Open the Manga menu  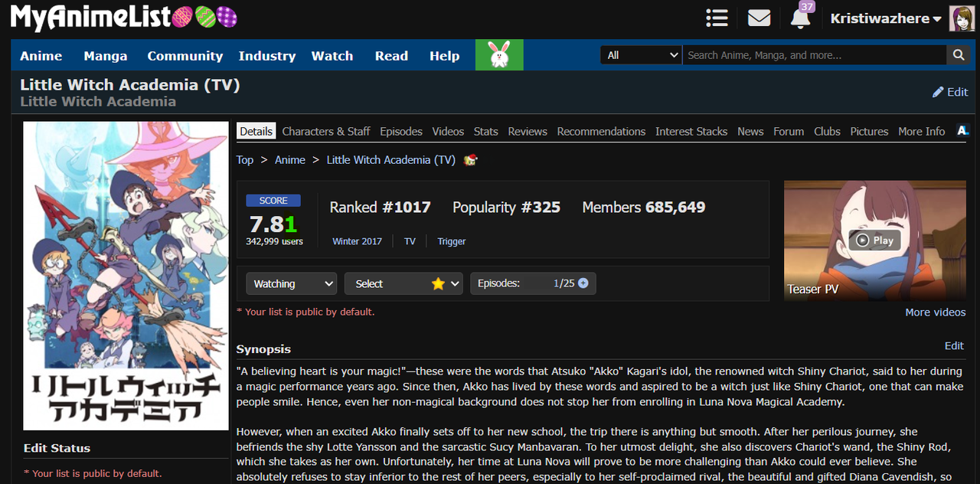point(106,56)
